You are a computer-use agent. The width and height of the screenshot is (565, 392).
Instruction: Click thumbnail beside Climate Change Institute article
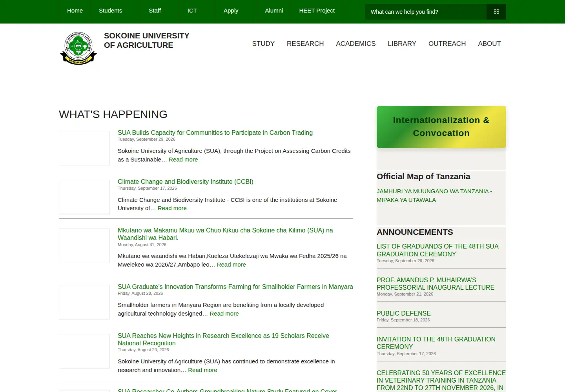click(x=84, y=197)
